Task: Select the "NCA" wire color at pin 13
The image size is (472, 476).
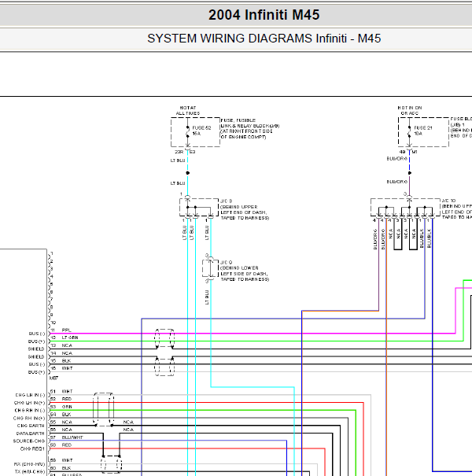Action: click(x=67, y=345)
